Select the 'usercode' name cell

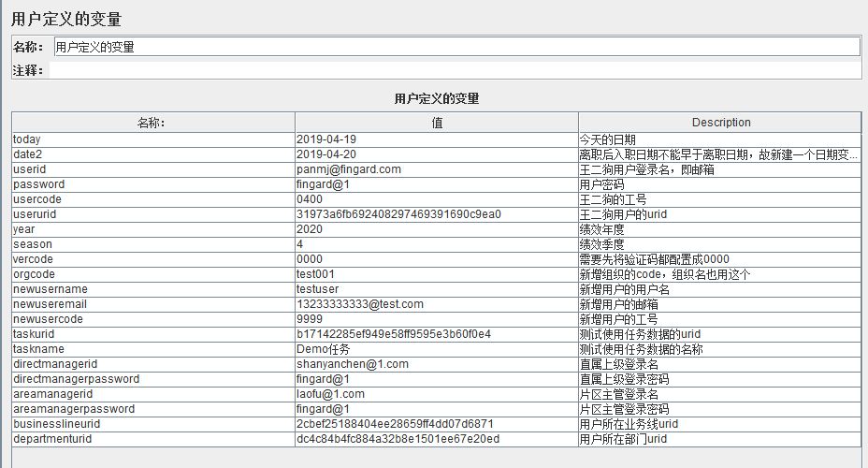point(153,199)
